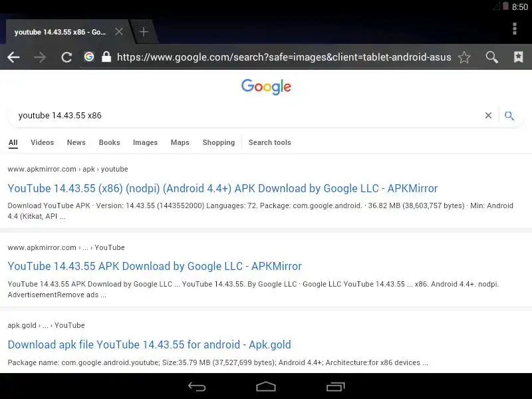Switch to the News results tab

[x=76, y=142]
